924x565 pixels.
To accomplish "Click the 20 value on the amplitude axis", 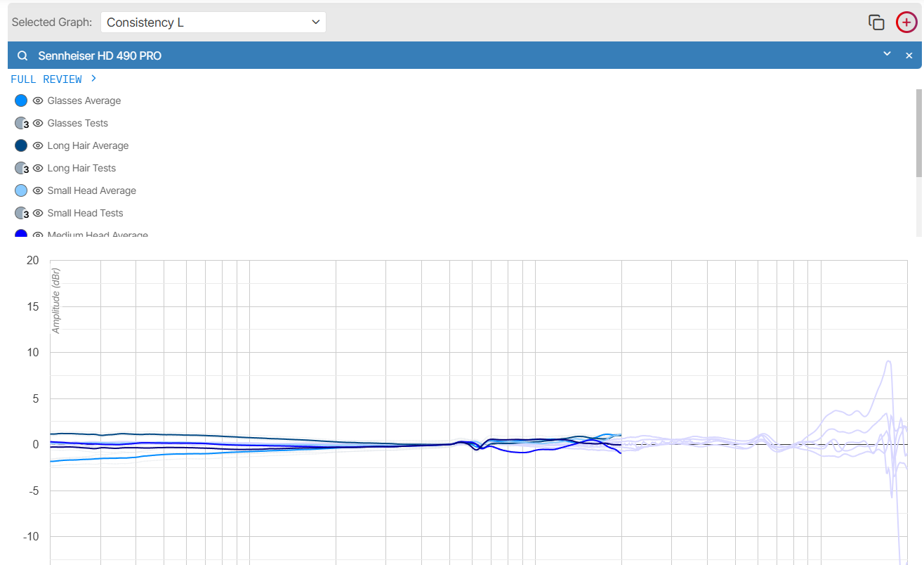I will [x=32, y=261].
